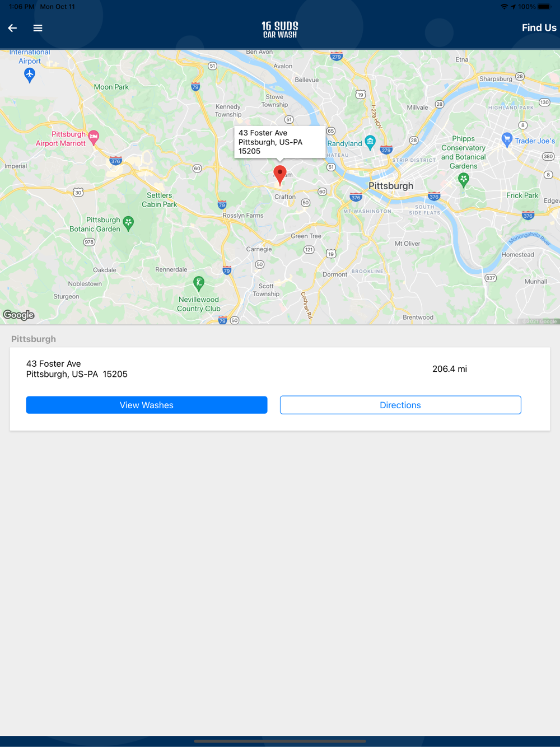Select the Phipps Conservatory garden marker

click(463, 179)
